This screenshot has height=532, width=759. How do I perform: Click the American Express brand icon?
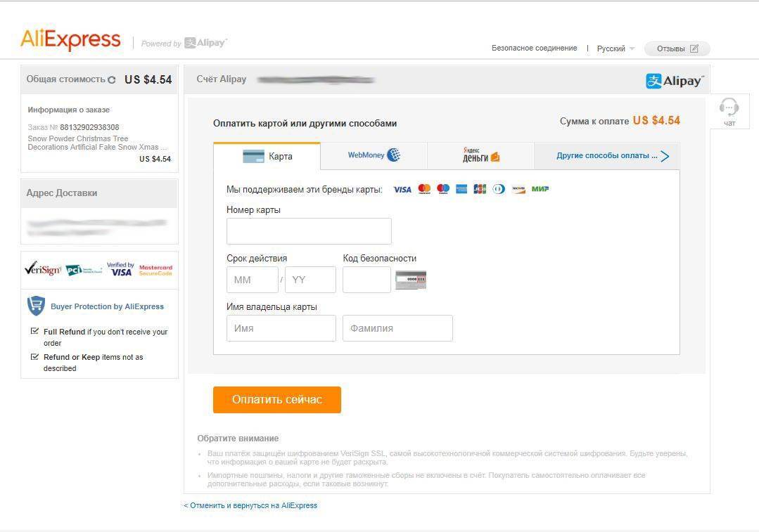point(461,188)
